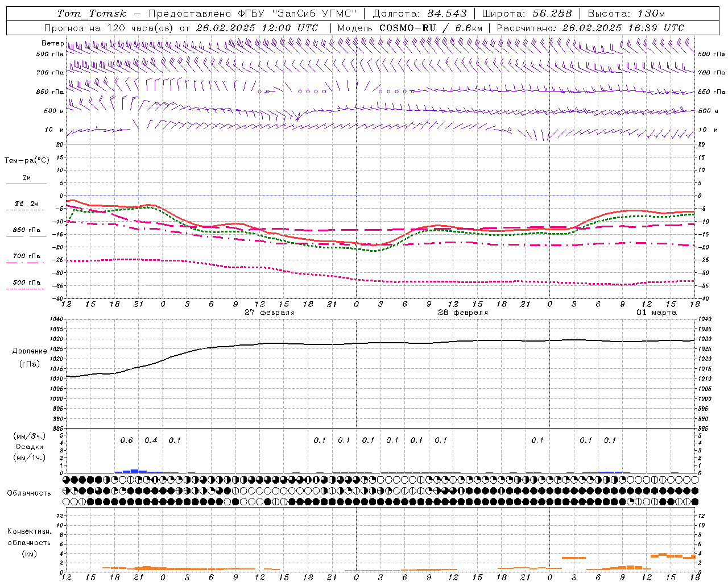Click the 01 марта date label
Viewport: 728px width, 582px height.
coord(656,313)
